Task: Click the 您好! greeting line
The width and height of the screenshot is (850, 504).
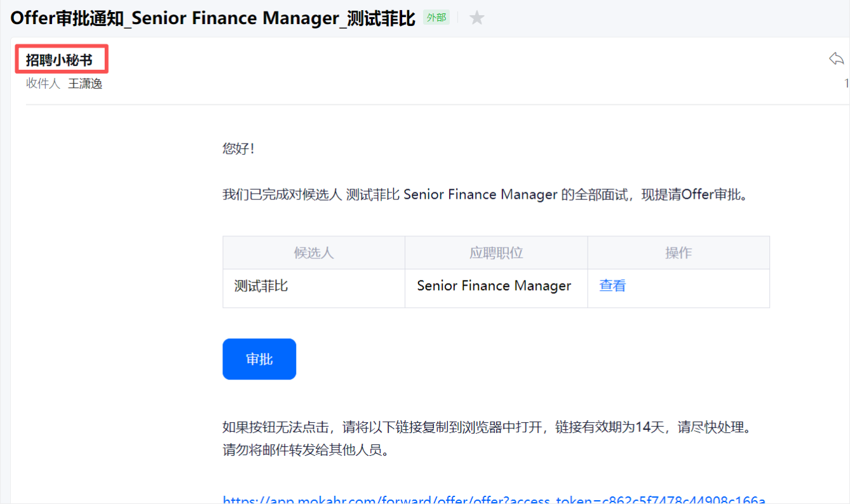Action: point(239,149)
